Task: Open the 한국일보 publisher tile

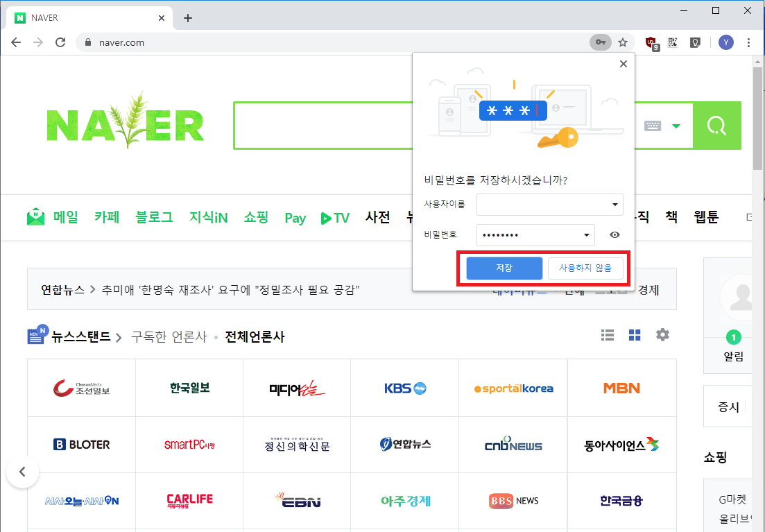Action: (190, 388)
